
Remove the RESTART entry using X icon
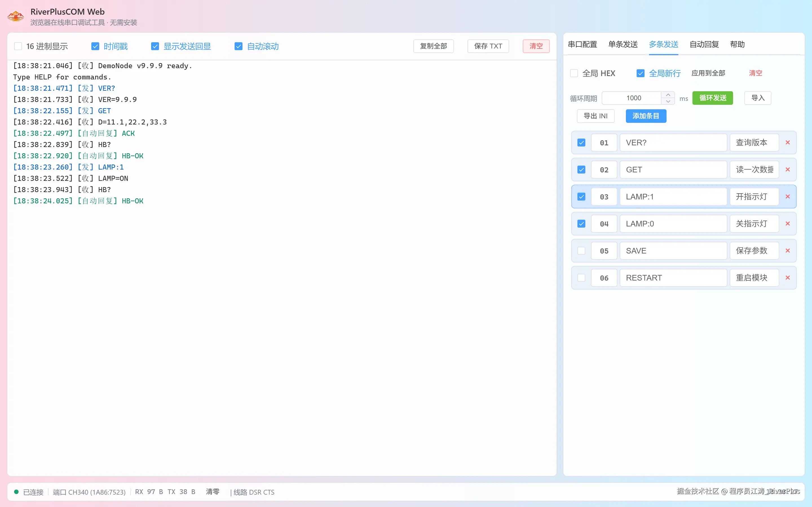click(x=787, y=278)
